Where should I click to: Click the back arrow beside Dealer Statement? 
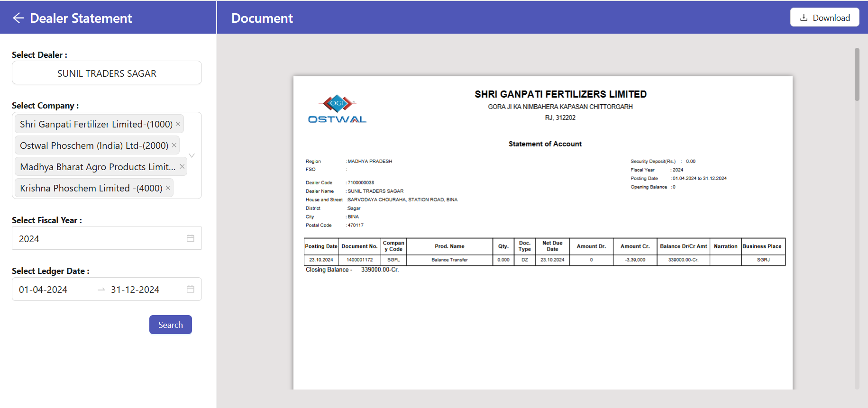[18, 18]
